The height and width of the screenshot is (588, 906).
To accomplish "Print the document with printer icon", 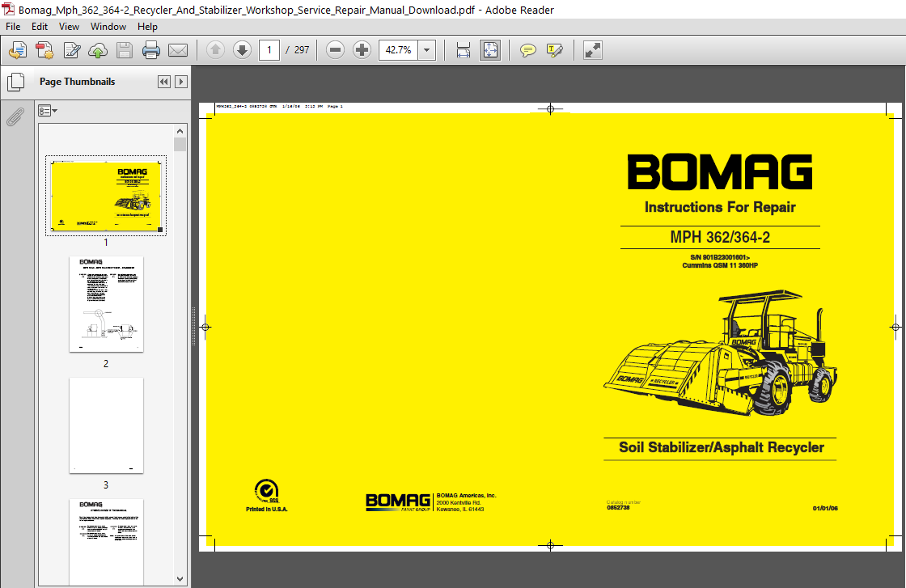I will (150, 50).
